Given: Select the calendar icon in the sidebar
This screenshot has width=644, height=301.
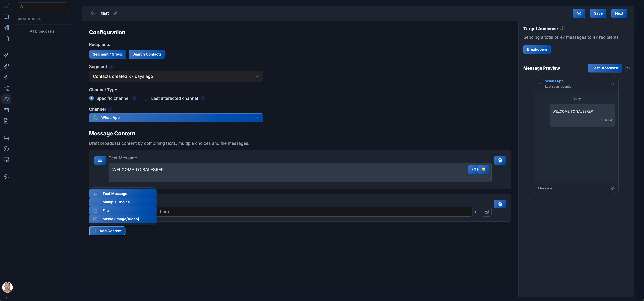Looking at the screenshot, I should [x=6, y=39].
